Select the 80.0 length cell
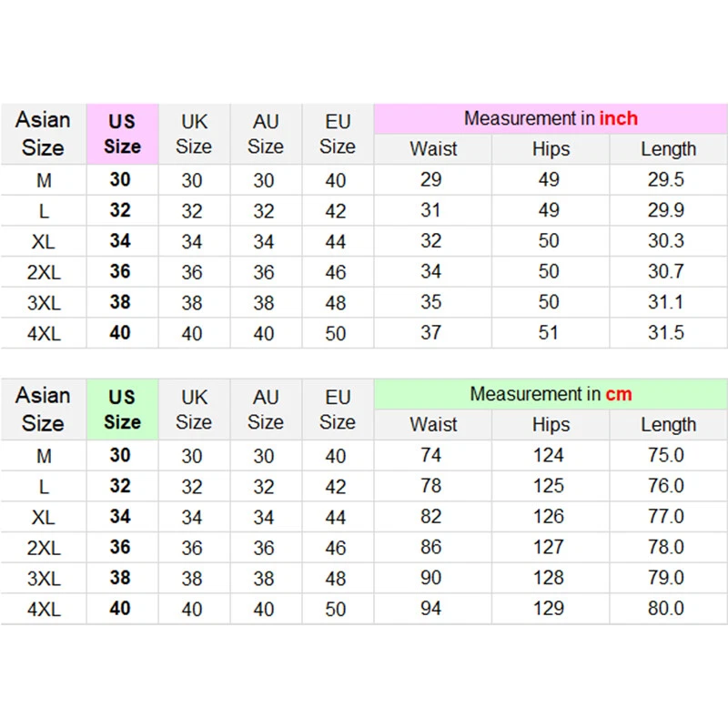 666,608
